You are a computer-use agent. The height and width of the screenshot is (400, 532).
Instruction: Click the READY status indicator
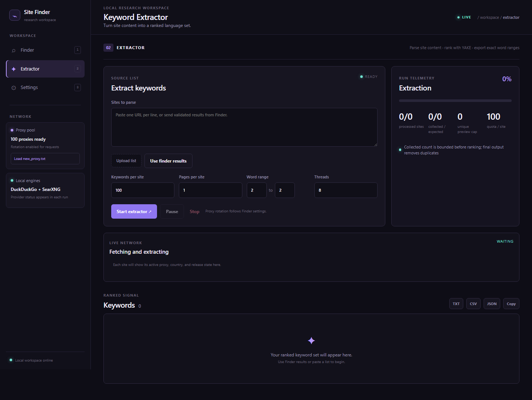[x=369, y=77]
